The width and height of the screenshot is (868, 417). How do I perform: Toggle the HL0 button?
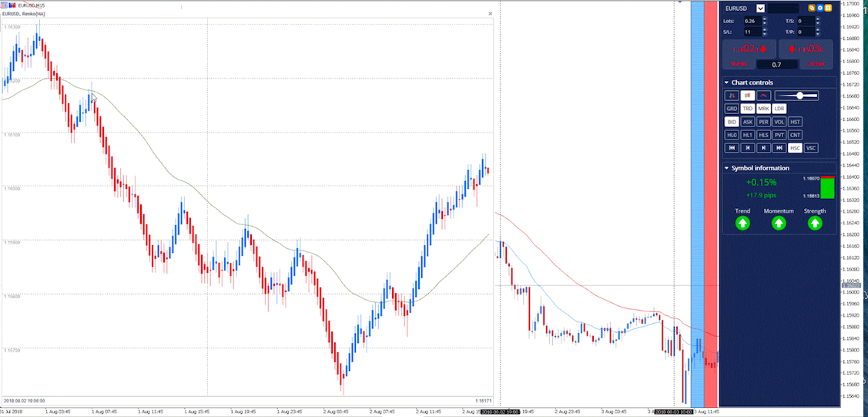coord(732,135)
